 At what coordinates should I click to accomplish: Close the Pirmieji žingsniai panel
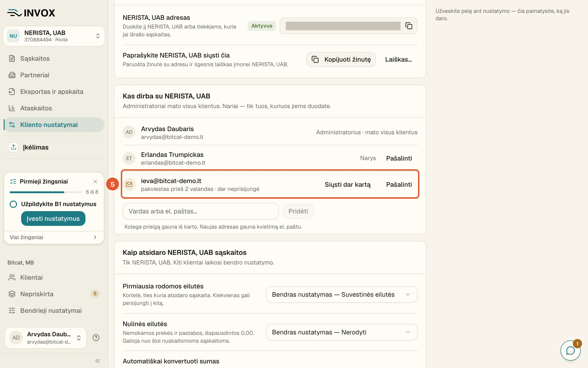point(95,181)
